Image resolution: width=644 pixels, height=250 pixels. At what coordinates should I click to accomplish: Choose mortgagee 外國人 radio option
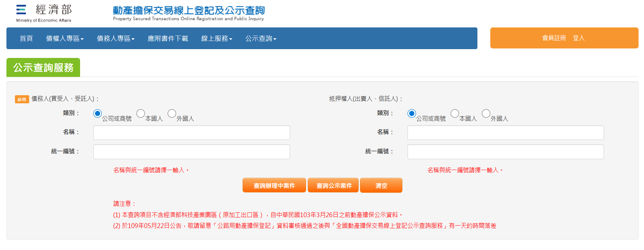point(486,113)
